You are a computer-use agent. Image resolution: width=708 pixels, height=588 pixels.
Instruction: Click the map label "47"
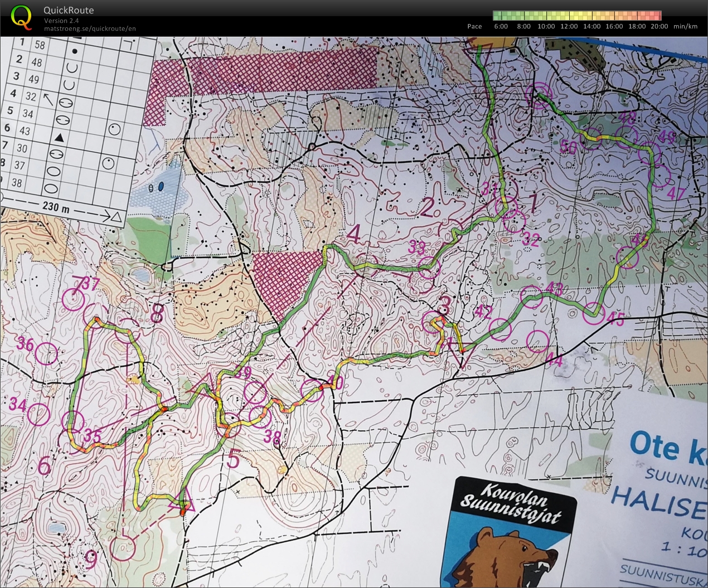(676, 193)
